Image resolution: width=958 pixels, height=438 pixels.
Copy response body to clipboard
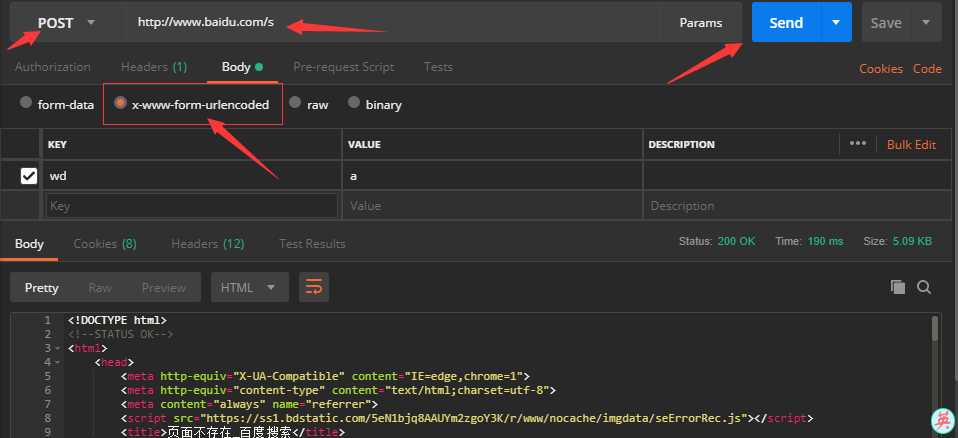click(x=898, y=287)
